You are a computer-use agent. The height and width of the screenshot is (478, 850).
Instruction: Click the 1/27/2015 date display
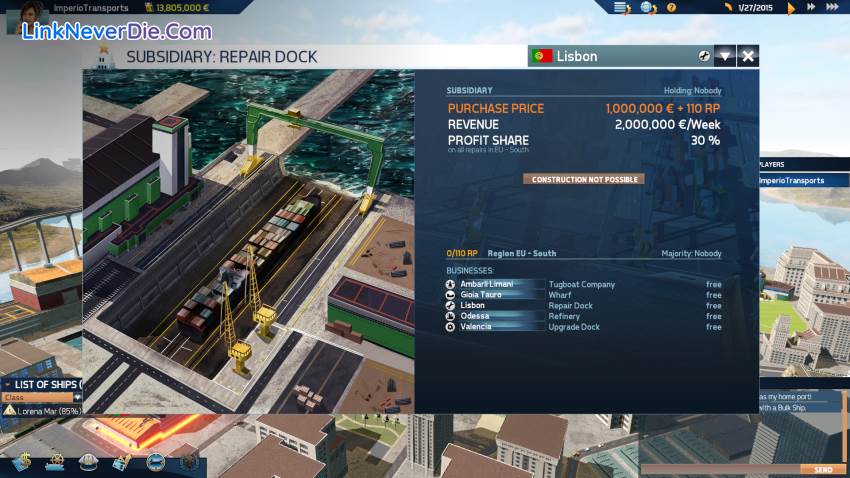click(x=755, y=8)
